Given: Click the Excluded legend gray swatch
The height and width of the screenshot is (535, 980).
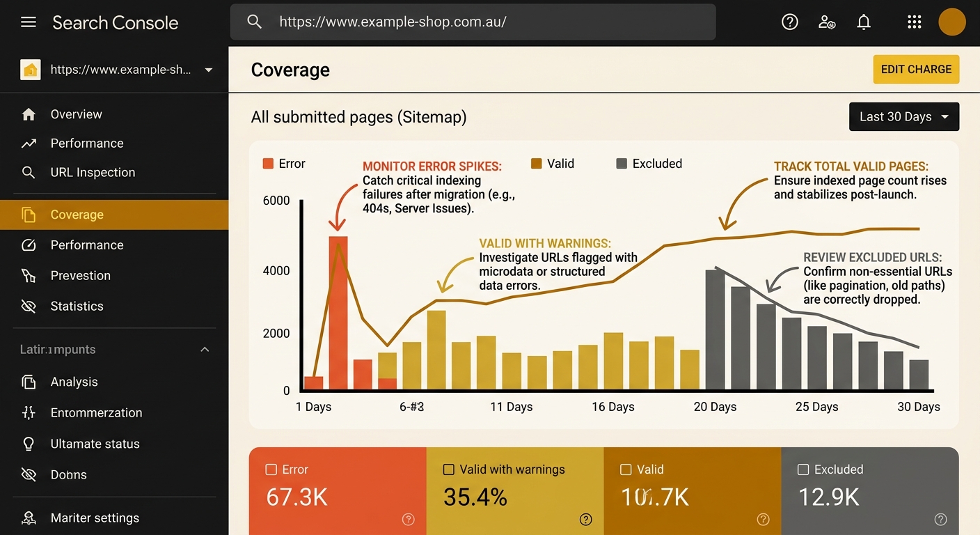Looking at the screenshot, I should click(x=622, y=164).
